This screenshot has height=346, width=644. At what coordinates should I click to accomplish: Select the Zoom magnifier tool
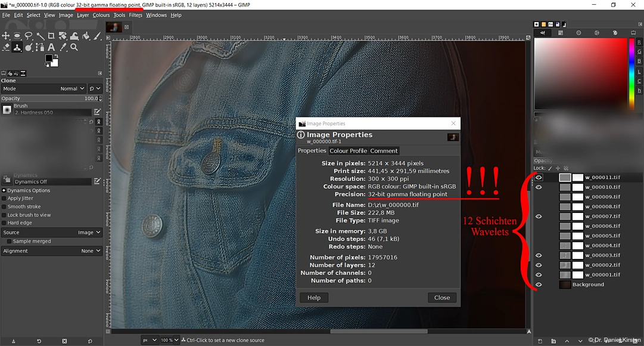(x=74, y=47)
